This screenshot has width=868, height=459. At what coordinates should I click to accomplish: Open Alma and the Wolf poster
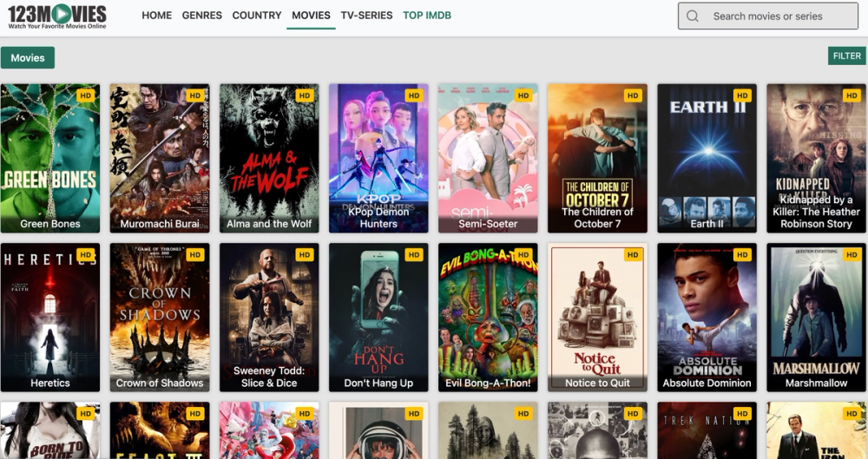269,158
